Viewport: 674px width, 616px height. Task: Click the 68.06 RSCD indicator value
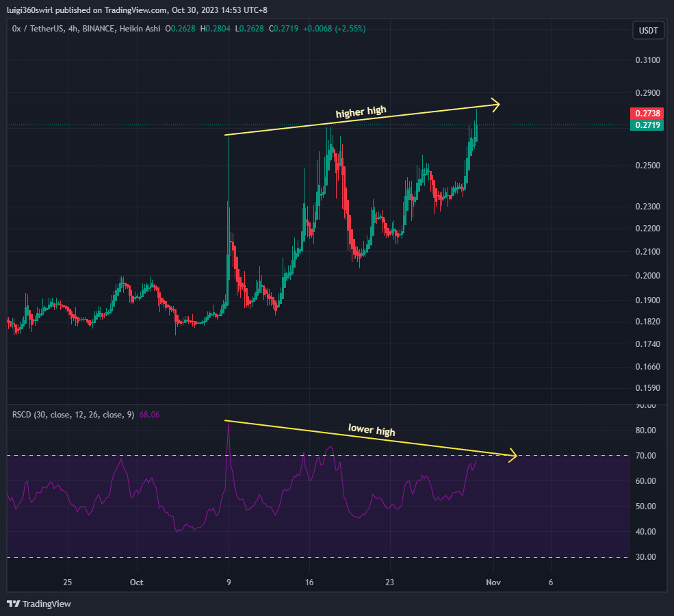pos(150,415)
